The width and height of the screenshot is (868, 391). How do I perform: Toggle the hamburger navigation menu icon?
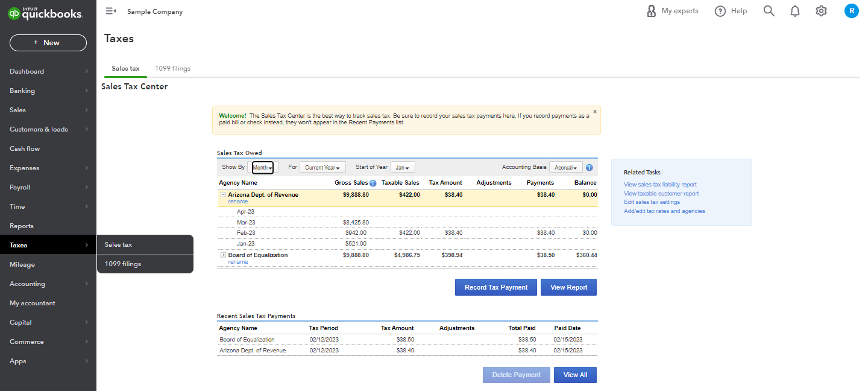point(110,11)
